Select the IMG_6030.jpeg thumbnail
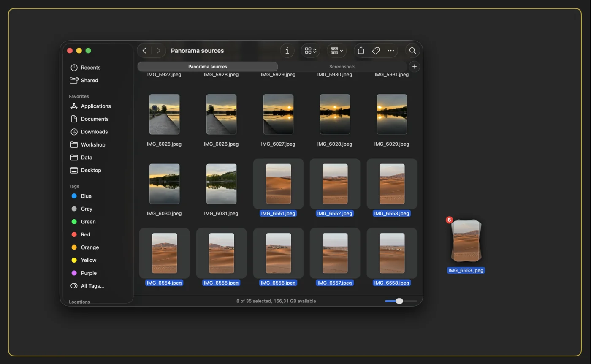 (164, 184)
